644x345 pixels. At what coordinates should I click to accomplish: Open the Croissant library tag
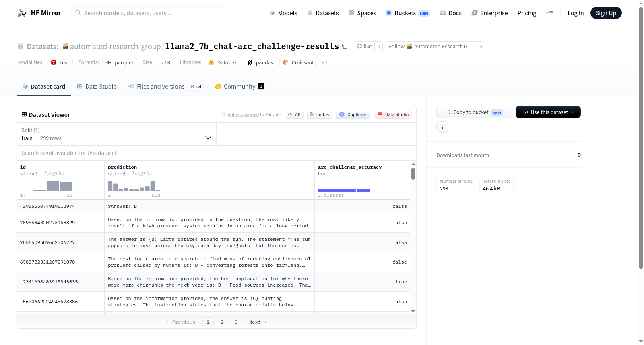(x=299, y=62)
